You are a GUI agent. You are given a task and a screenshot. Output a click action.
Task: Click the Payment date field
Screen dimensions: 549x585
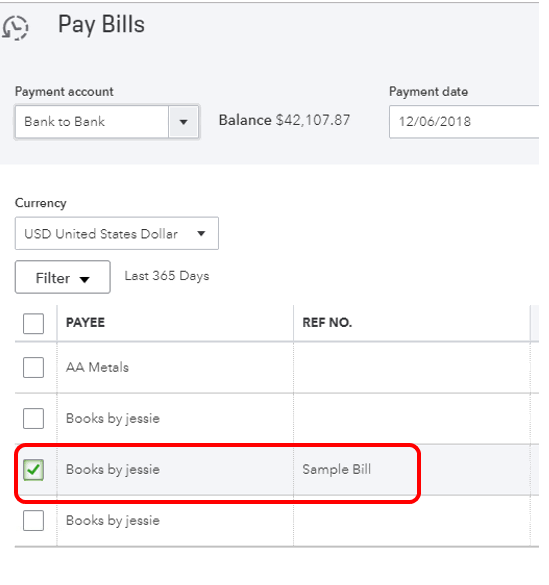pyautogui.click(x=464, y=122)
